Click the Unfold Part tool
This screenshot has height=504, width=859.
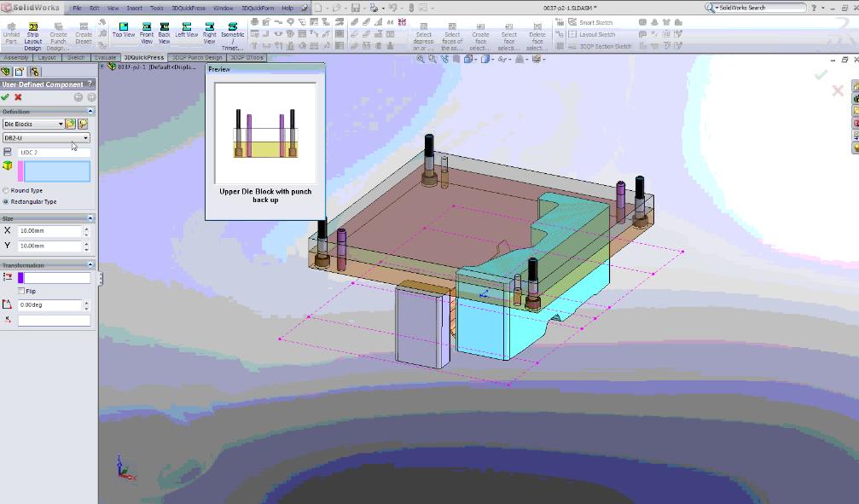[x=11, y=33]
